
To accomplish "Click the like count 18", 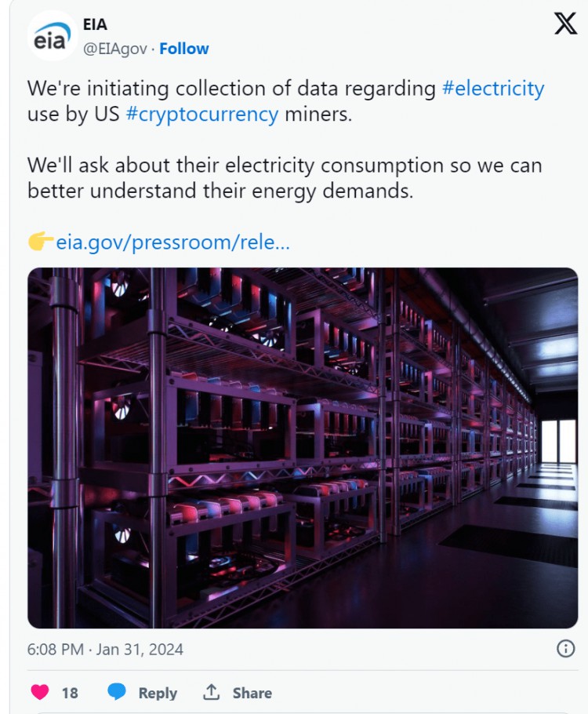I will (70, 693).
